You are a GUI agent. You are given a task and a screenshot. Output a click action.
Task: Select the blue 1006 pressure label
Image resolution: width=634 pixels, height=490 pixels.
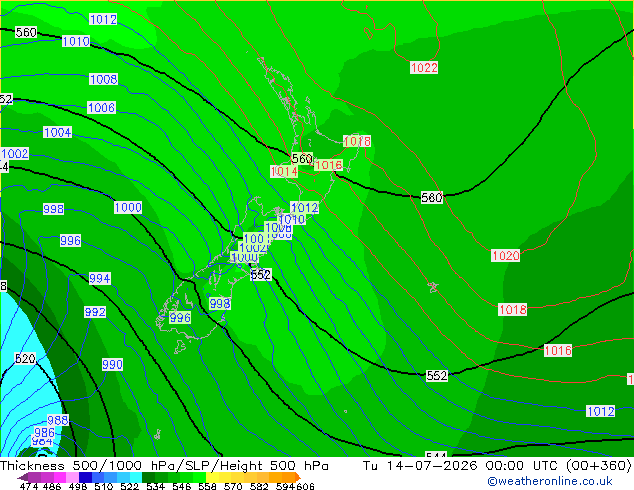[x=101, y=108]
